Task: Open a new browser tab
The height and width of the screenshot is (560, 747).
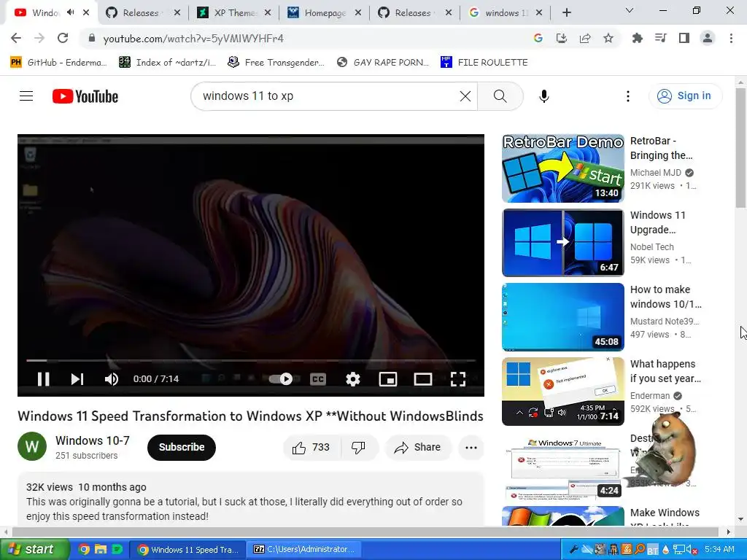Action: [x=566, y=13]
